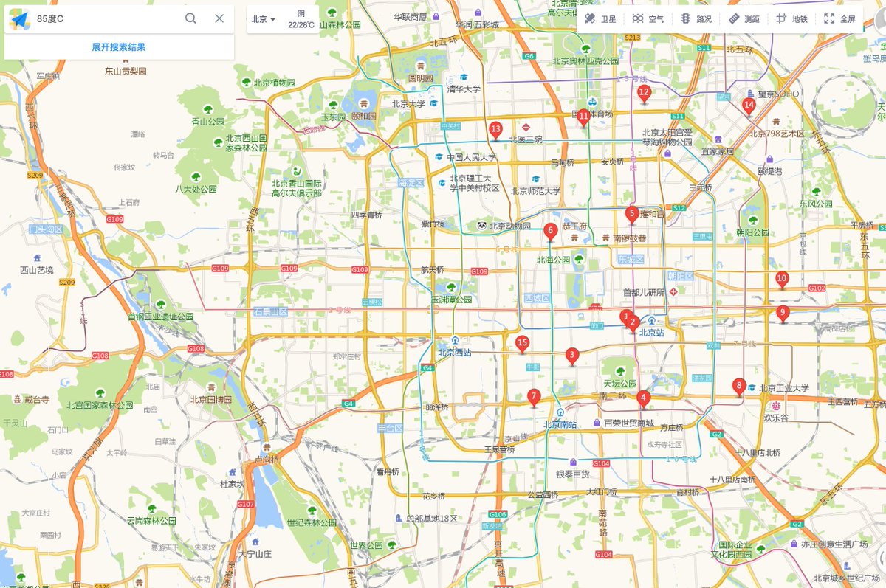The width and height of the screenshot is (886, 588).
Task: Click the 天坛公园 park icon
Action: click(x=619, y=371)
